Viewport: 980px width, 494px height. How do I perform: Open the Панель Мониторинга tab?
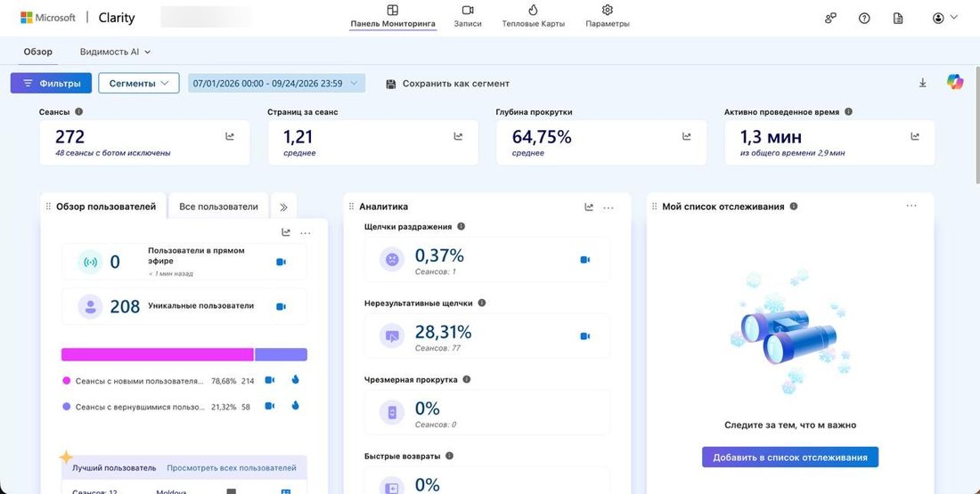(x=393, y=16)
